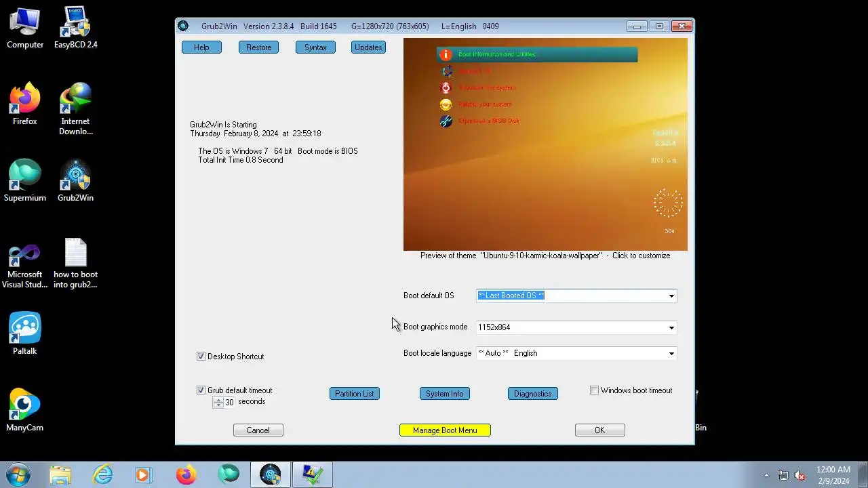
Task: Click the timeout seconds value field
Action: click(x=229, y=403)
